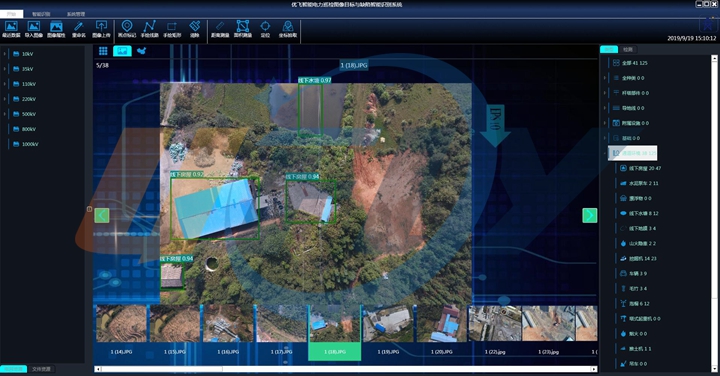Select the pin-shaped point marker tool
Screen dimensions: 720x376
[127, 26]
